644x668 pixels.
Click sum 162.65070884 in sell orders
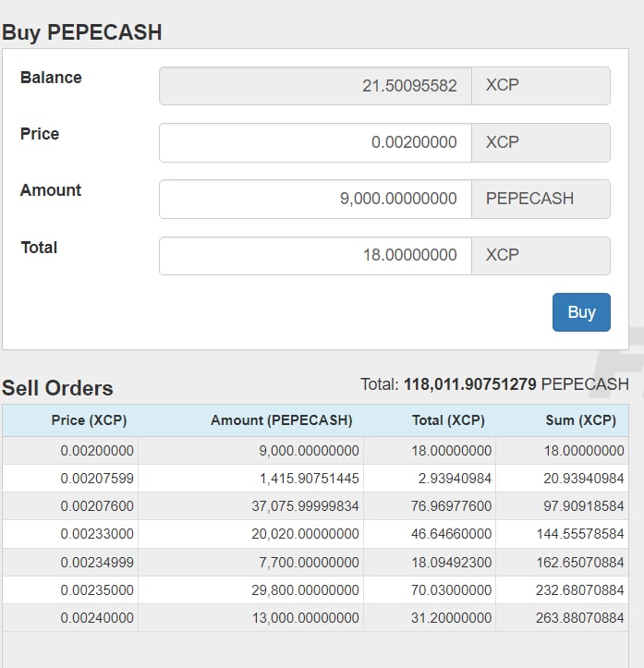click(580, 563)
